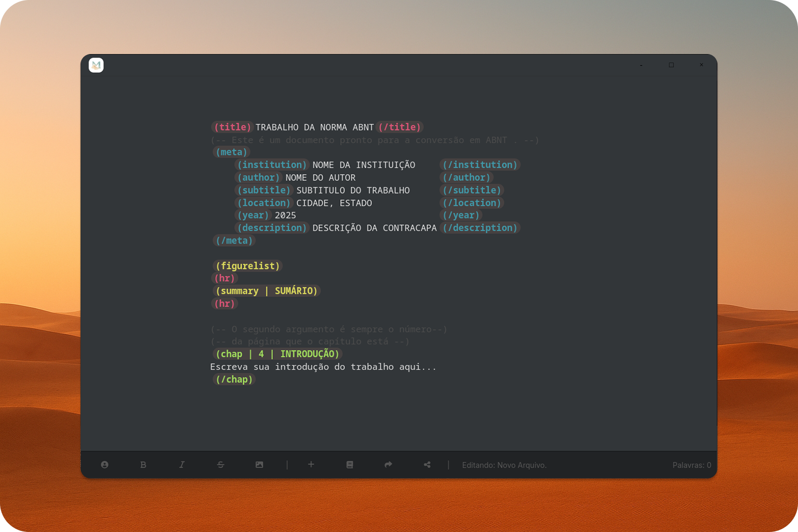Click the closing (/location) tag

pyautogui.click(x=472, y=203)
